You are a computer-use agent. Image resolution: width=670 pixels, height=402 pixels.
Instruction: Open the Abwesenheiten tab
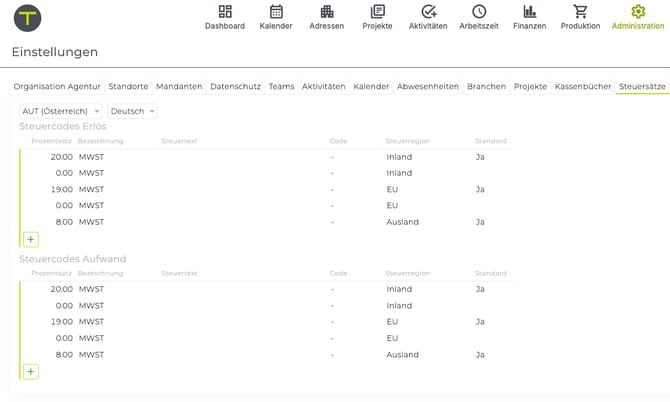[428, 87]
